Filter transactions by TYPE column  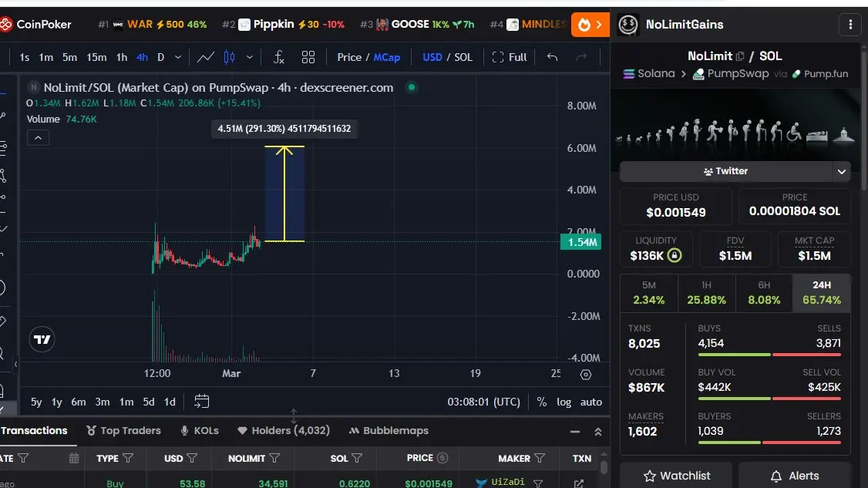pyautogui.click(x=128, y=458)
